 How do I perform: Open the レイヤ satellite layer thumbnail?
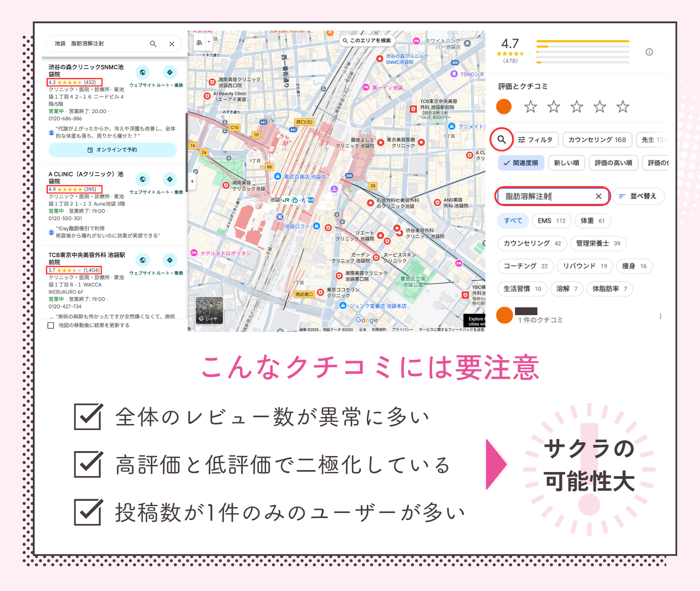pos(209,310)
